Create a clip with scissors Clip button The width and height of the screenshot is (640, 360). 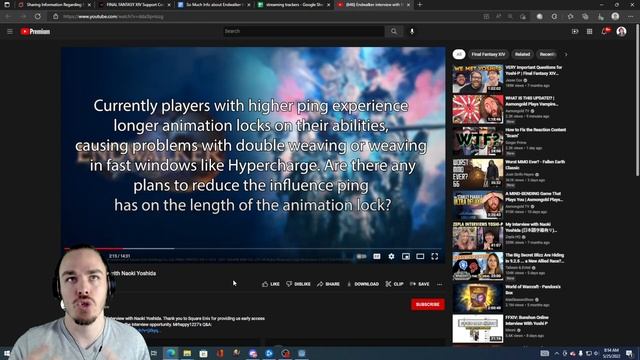coord(394,284)
